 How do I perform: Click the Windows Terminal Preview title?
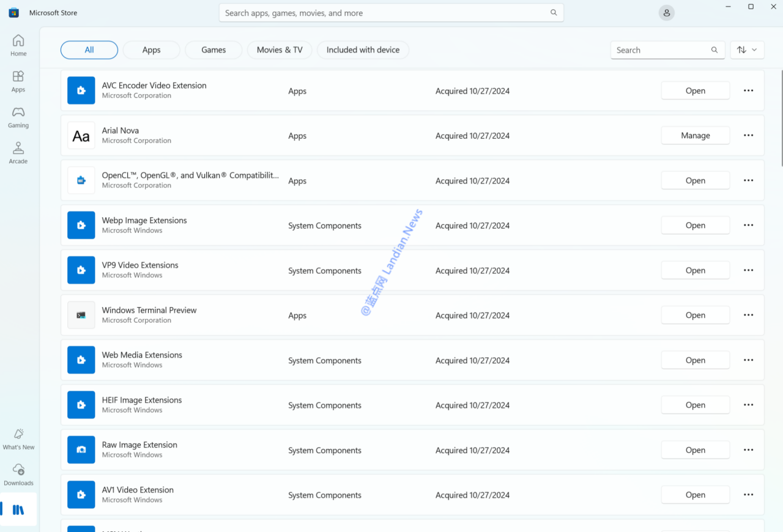[149, 310]
